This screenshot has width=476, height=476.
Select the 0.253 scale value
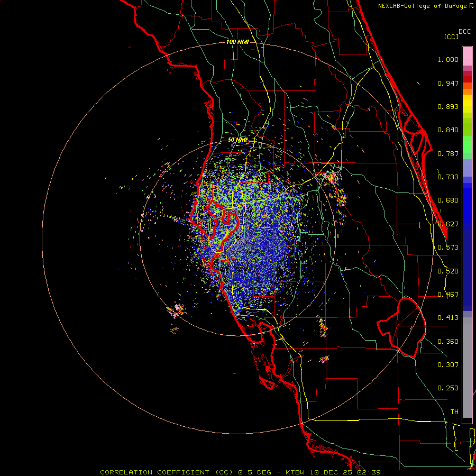click(x=448, y=388)
